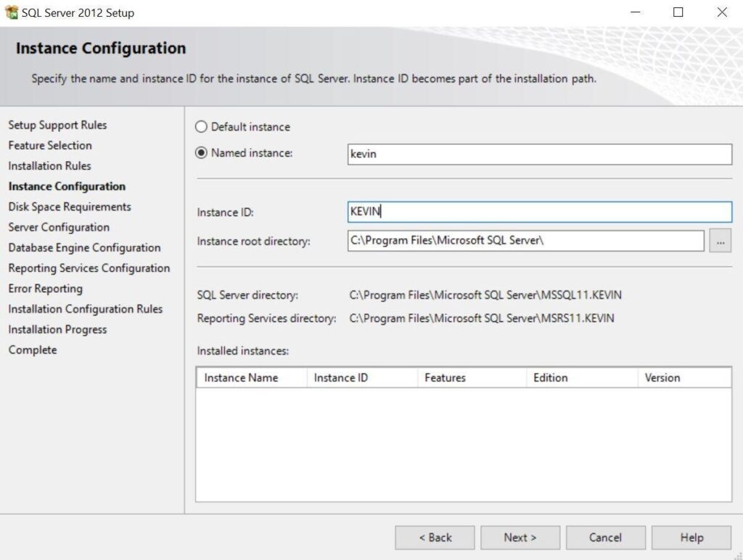Select the Named instance radio button
The width and height of the screenshot is (743, 560).
(x=200, y=153)
